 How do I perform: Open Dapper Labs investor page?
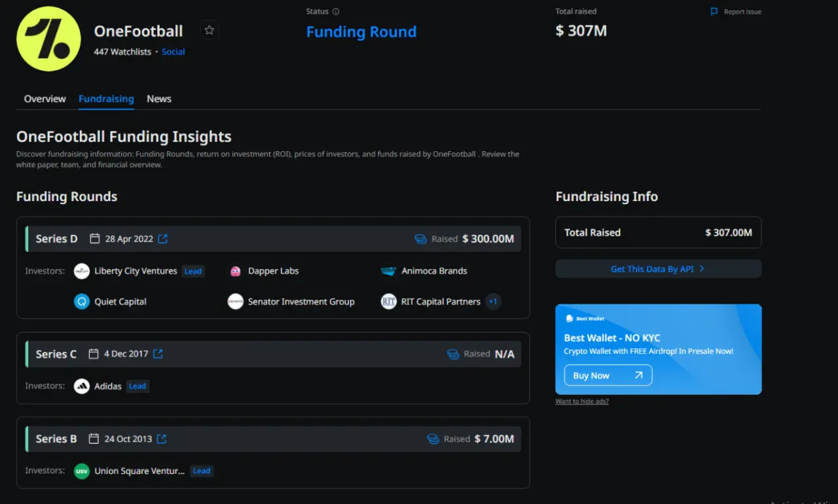(x=274, y=271)
